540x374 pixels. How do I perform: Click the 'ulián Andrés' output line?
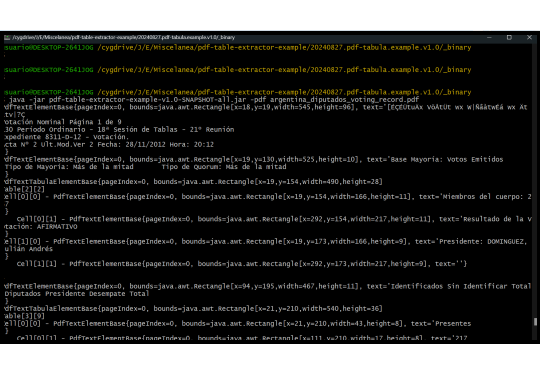29,249
